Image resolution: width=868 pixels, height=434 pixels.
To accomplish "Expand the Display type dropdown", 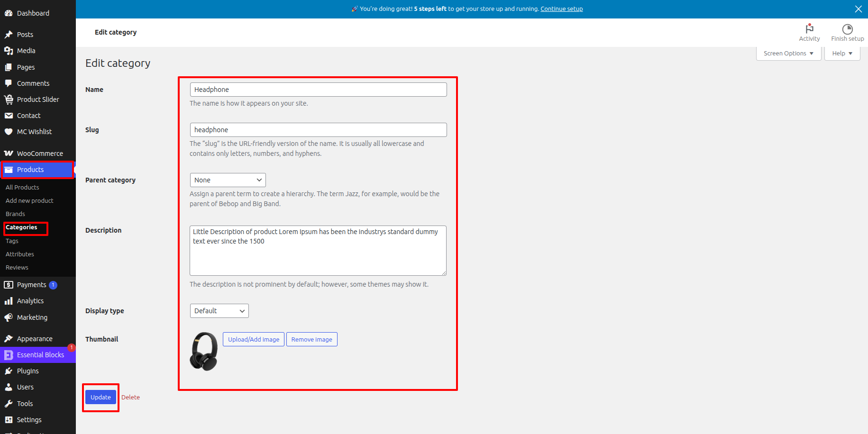I will (x=219, y=311).
